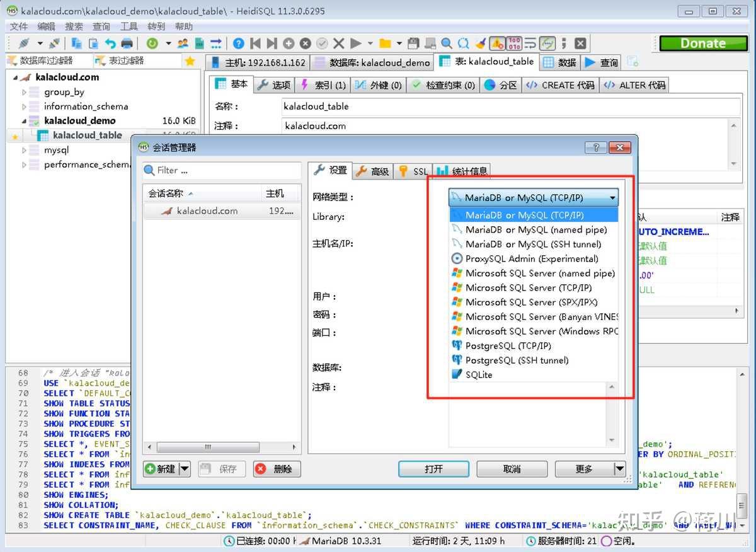Click the print icon in the toolbar
The height and width of the screenshot is (552, 756).
[127, 43]
